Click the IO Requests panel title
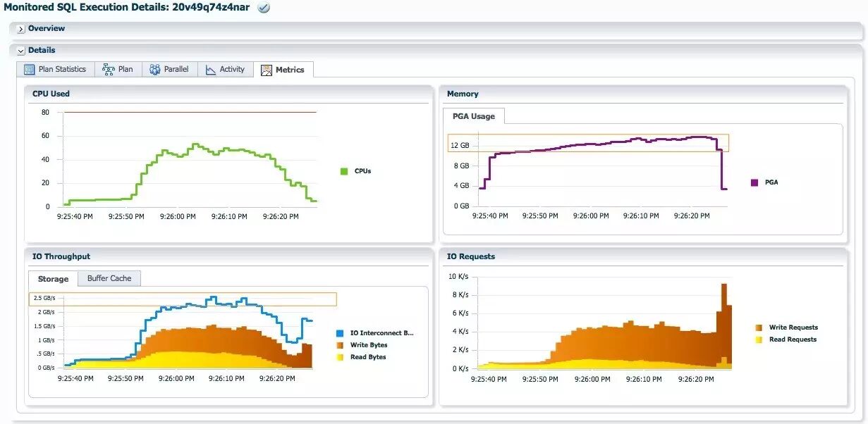Screen dimensions: 868x424 (471, 256)
